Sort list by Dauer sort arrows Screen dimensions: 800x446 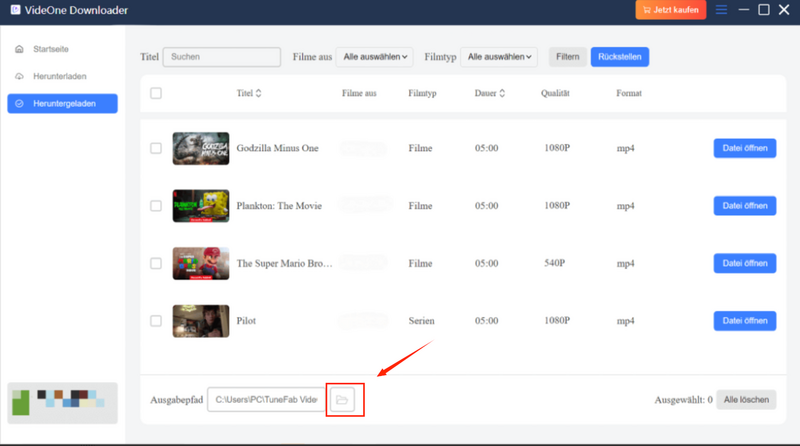[x=502, y=94]
